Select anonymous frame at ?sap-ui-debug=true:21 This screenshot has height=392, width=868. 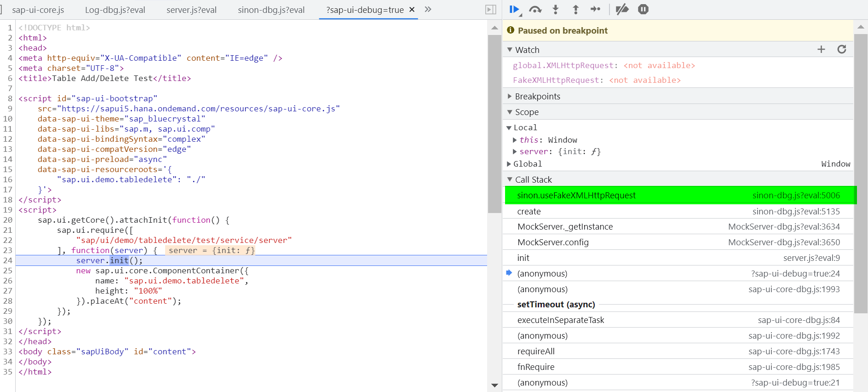point(678,382)
